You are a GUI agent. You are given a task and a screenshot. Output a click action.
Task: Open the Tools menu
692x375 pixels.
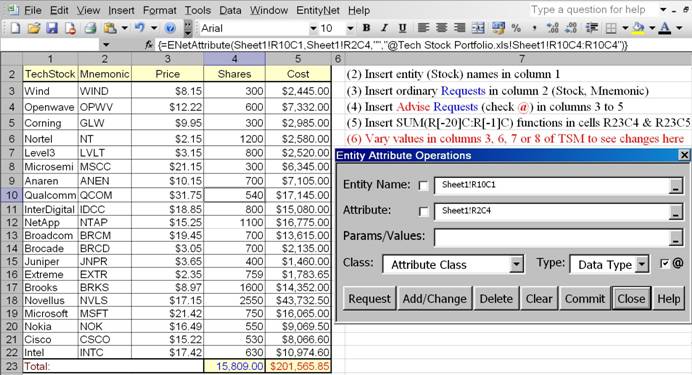point(198,10)
